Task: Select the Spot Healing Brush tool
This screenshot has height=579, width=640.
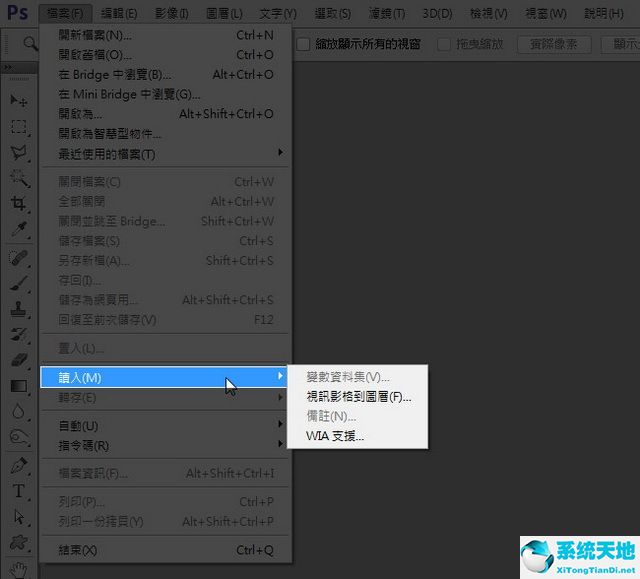Action: click(18, 258)
